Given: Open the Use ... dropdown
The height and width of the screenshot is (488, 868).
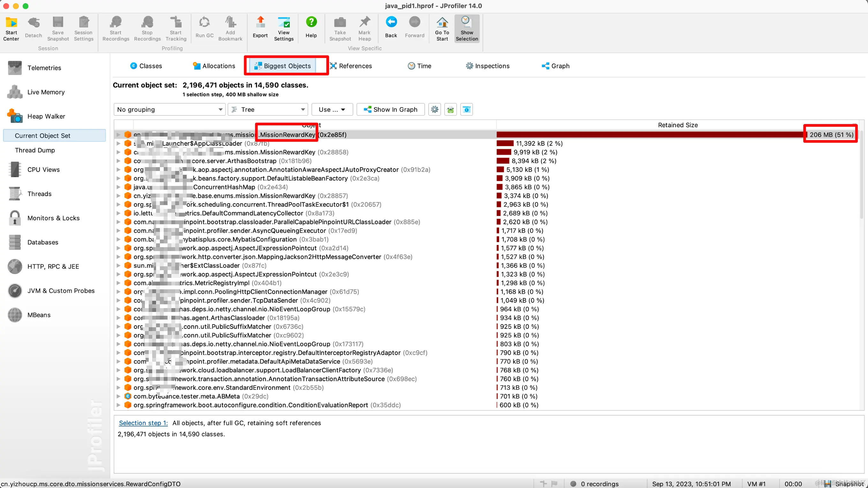Looking at the screenshot, I should 332,109.
